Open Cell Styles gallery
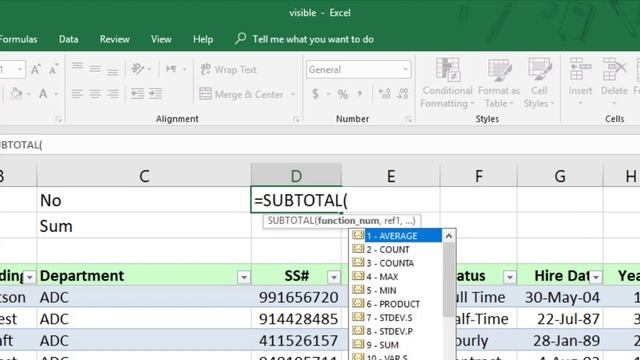The image size is (640, 360). (x=539, y=83)
